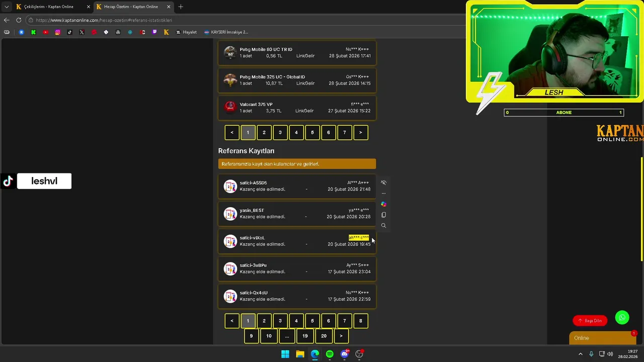Viewport: 644px width, 362px height.
Task: Click the address bar URL
Action: tap(104, 20)
